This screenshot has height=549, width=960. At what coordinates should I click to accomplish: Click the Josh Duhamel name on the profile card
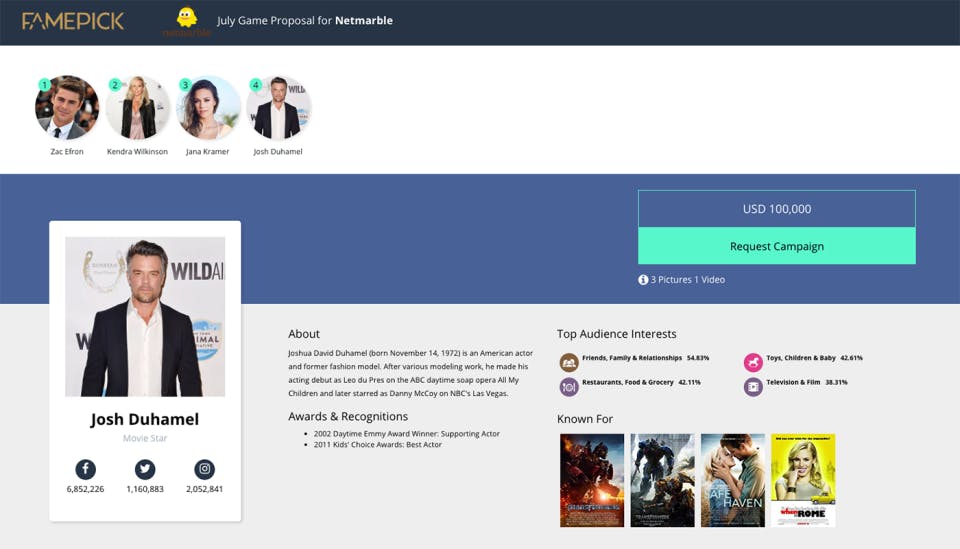pyautogui.click(x=145, y=419)
